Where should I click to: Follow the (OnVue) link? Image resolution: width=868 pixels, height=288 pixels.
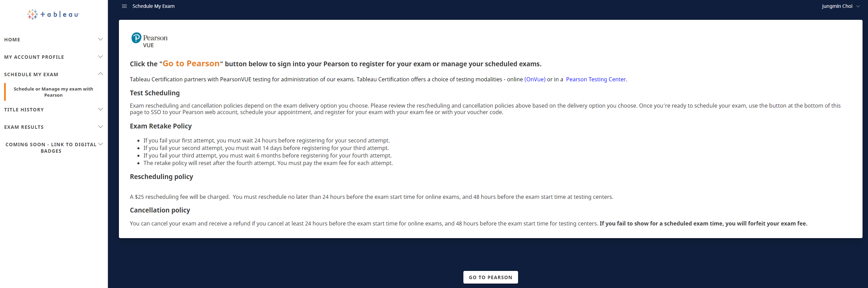point(535,79)
